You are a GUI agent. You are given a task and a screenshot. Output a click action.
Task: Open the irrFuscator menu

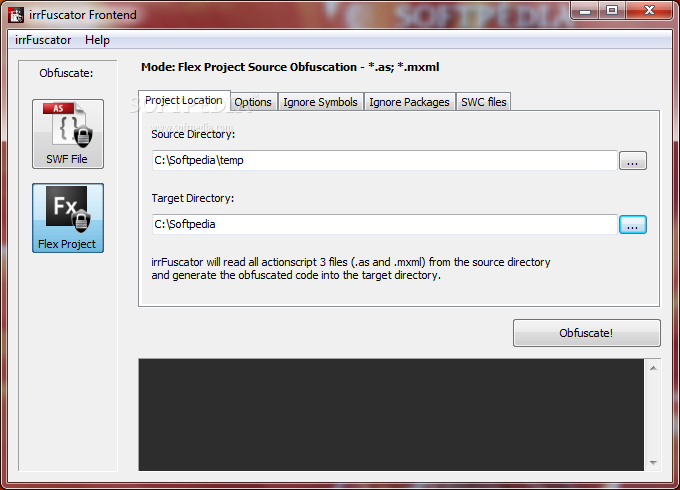[x=43, y=40]
